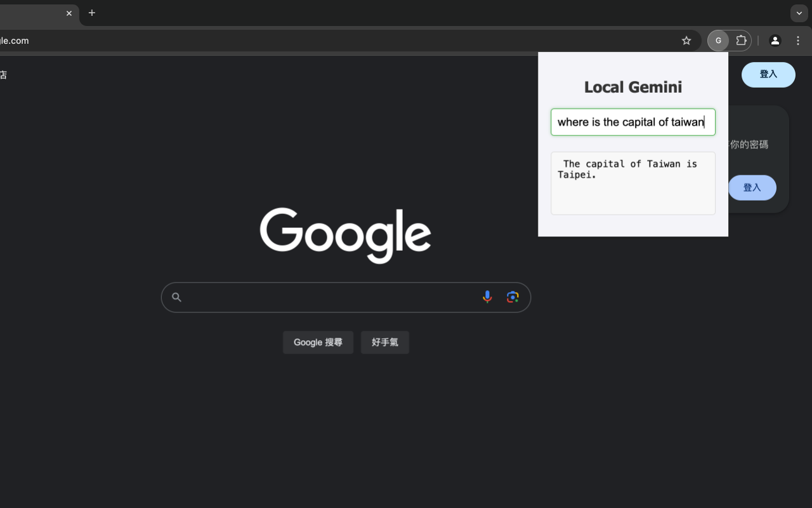Screen dimensions: 812x508
Task: Open a new tab with the plus icon
Action: tap(92, 13)
